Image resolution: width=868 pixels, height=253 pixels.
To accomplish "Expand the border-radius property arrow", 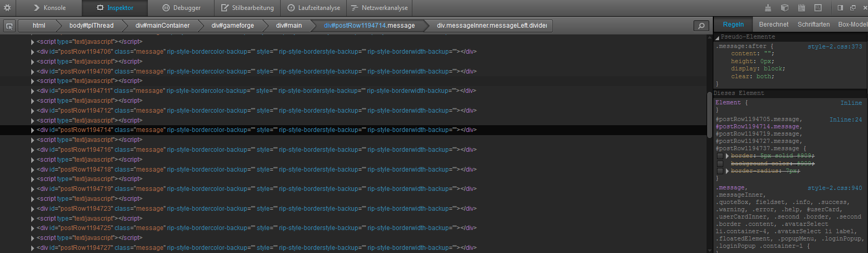I will coord(727,171).
